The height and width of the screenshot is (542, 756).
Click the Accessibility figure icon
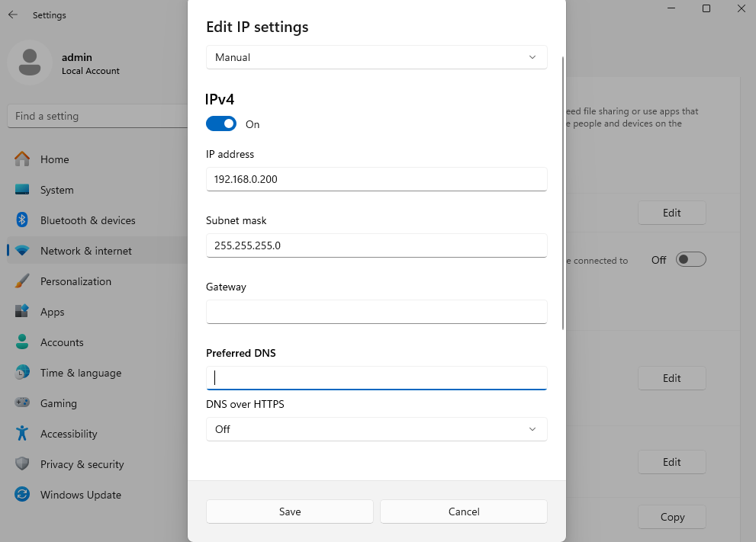click(22, 433)
